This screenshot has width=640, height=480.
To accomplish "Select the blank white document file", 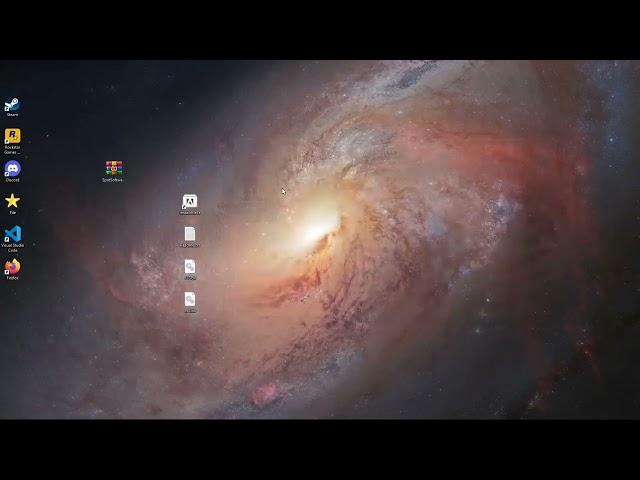I will point(190,237).
